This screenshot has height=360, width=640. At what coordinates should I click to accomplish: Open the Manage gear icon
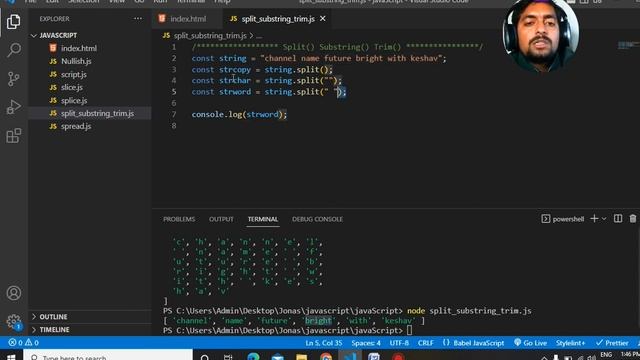[13, 321]
